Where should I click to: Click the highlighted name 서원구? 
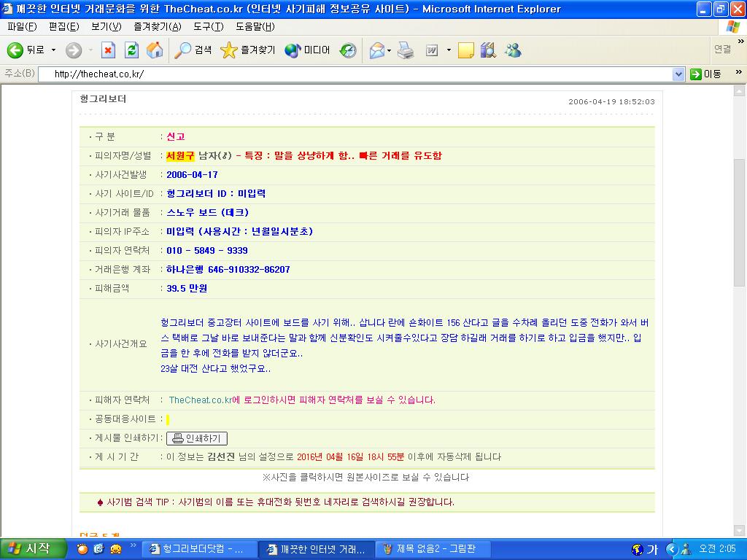tap(180, 156)
